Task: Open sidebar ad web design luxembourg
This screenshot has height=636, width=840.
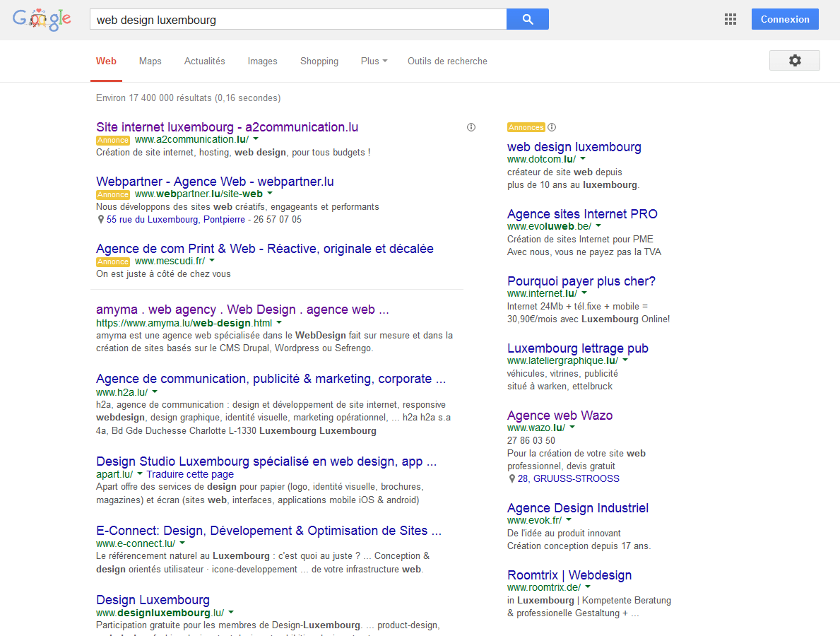Action: pyautogui.click(x=574, y=147)
